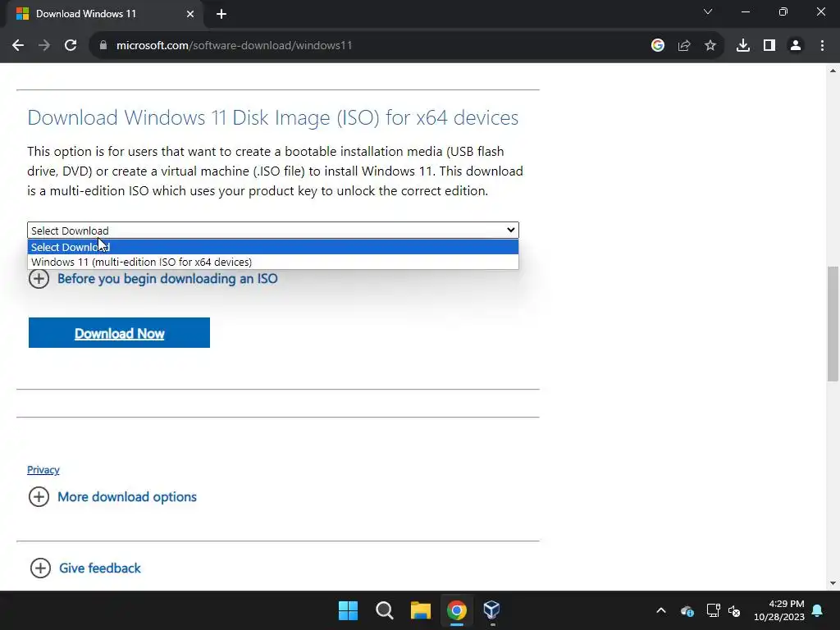Toggle Chrome side panel

click(x=769, y=46)
